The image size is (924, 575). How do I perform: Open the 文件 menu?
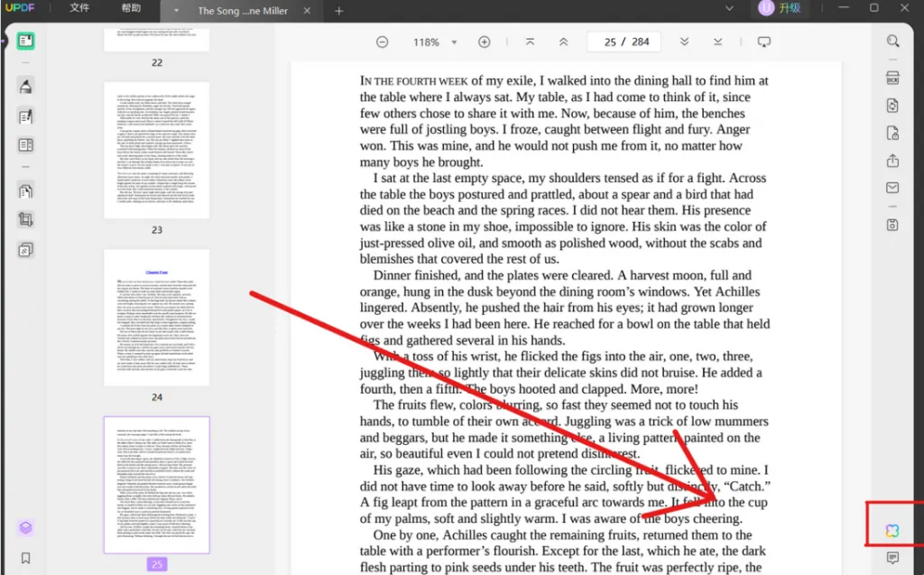coord(79,8)
